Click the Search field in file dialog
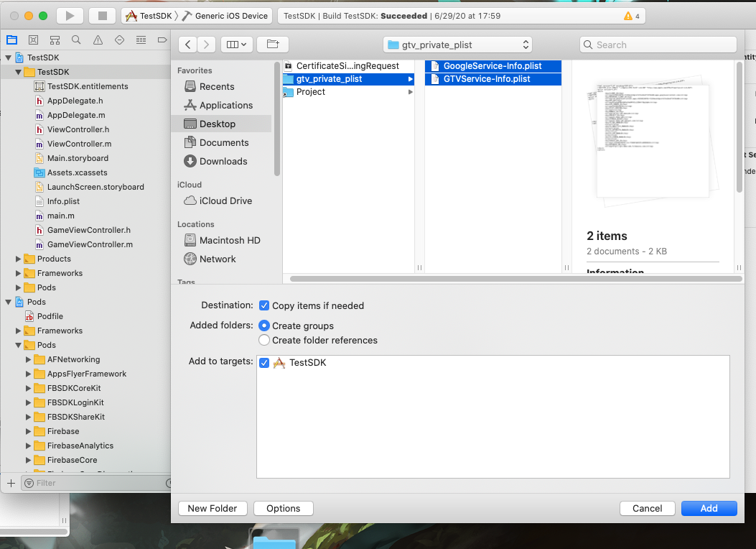The height and width of the screenshot is (549, 756). [658, 45]
